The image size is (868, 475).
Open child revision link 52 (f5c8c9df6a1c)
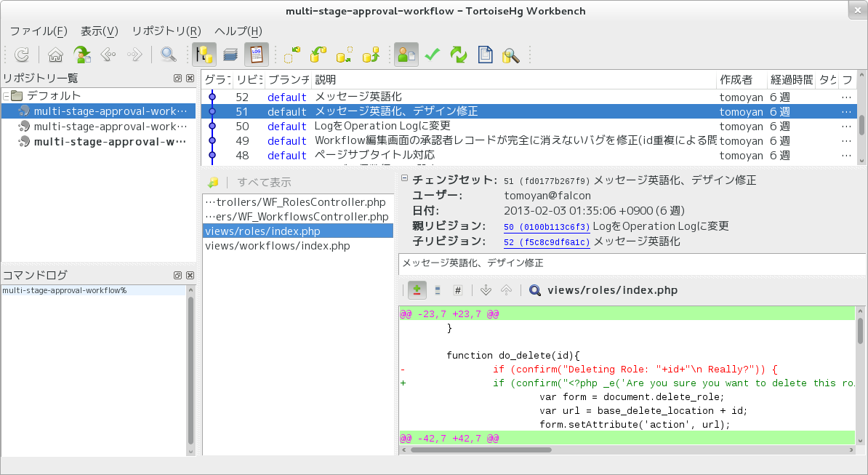click(x=547, y=242)
